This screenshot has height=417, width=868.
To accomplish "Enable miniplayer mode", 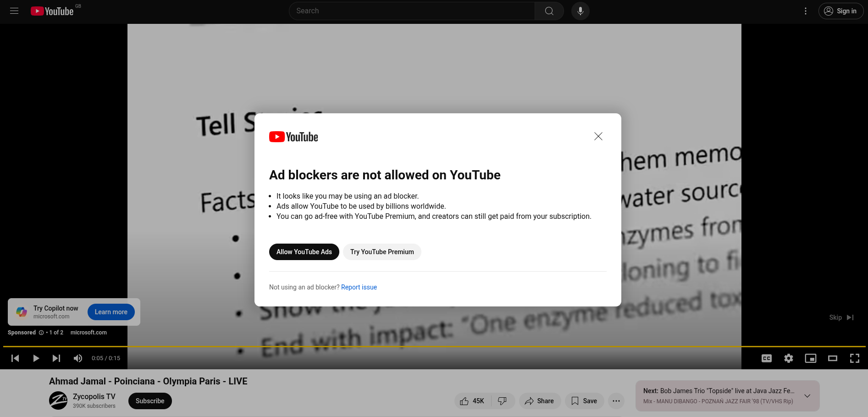I will [811, 358].
